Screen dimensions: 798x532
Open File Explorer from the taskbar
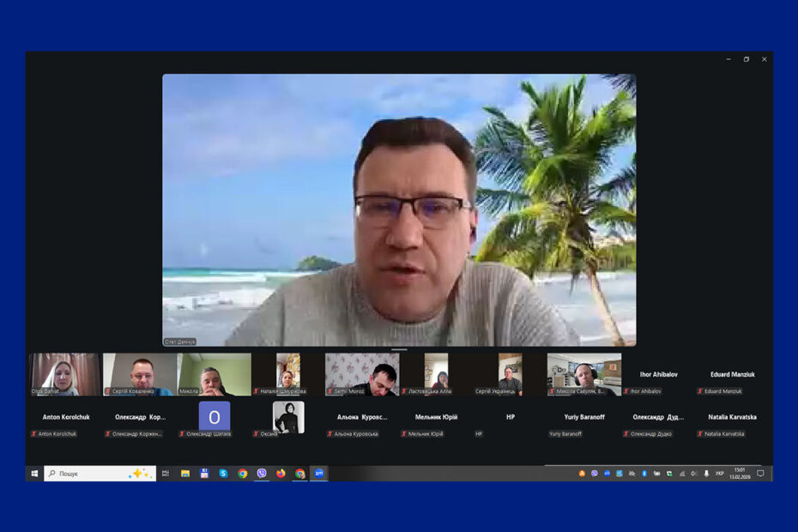185,473
